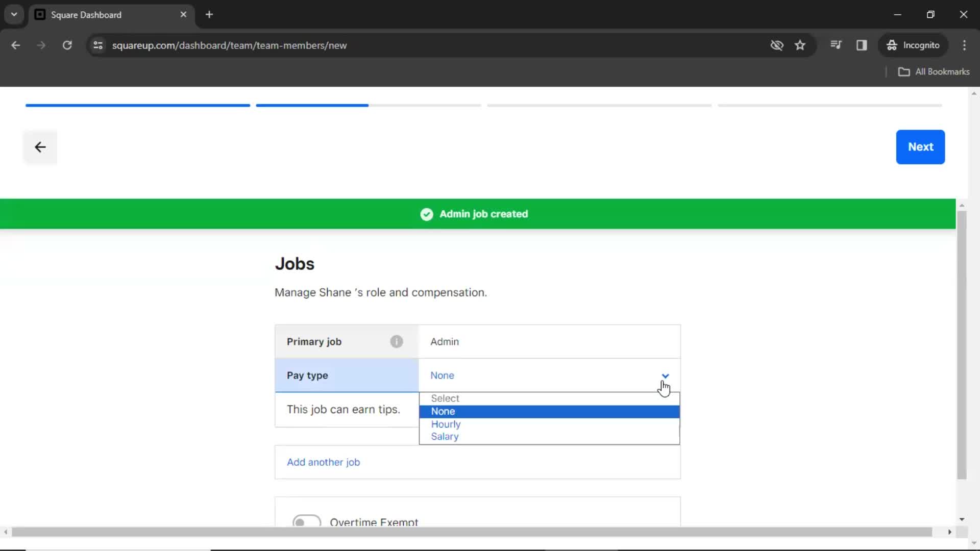
Task: Toggle the Overtime Exempt switch
Action: pos(306,521)
